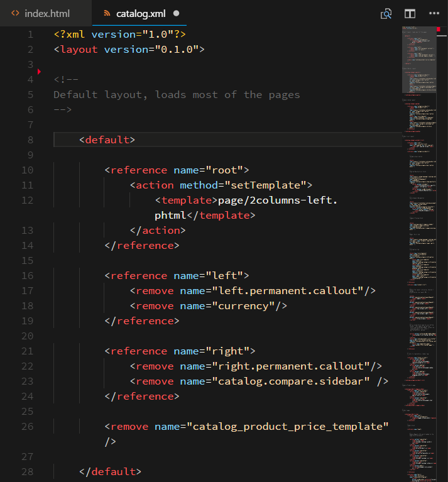Click the opening <default> tag
Screen dimensions: 448x482
107,140
